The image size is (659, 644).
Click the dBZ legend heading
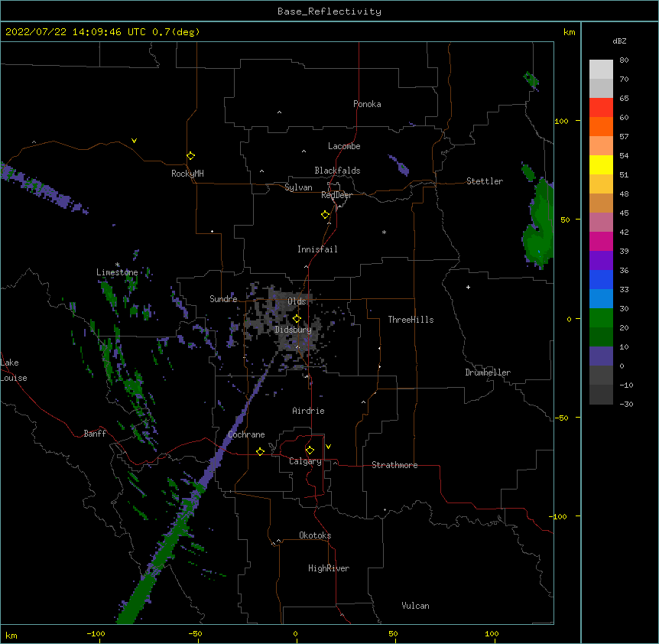tap(619, 41)
